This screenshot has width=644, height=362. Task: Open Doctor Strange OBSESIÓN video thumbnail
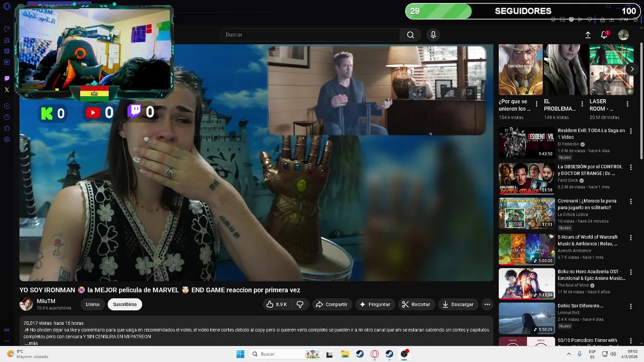527,179
